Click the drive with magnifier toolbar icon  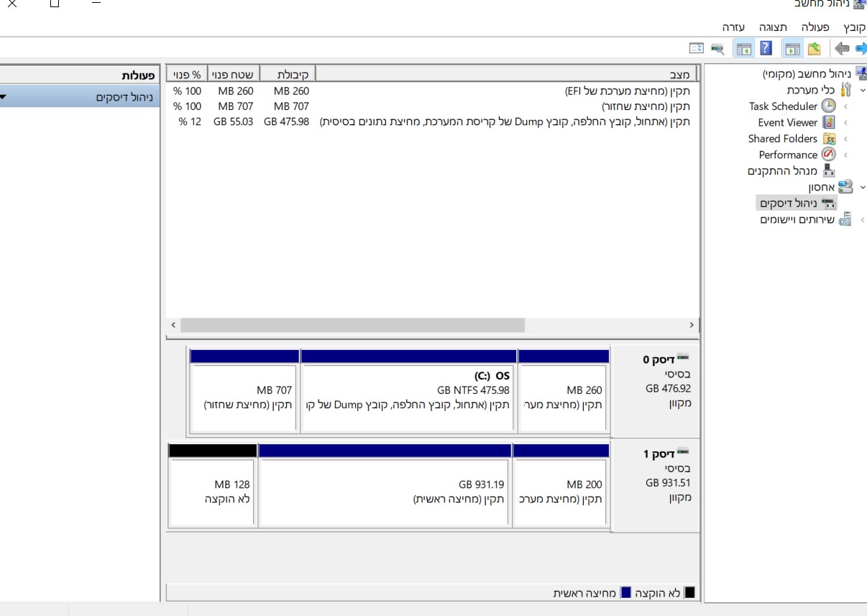tap(717, 49)
